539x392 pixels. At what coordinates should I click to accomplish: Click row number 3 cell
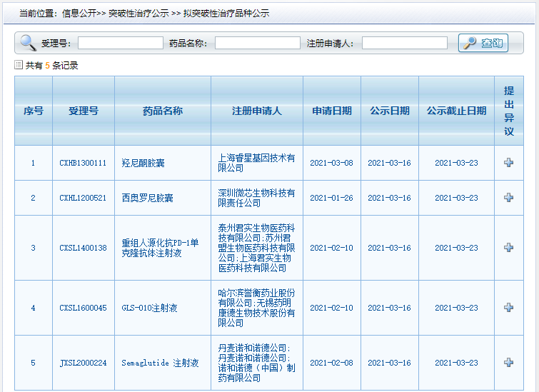click(33, 248)
